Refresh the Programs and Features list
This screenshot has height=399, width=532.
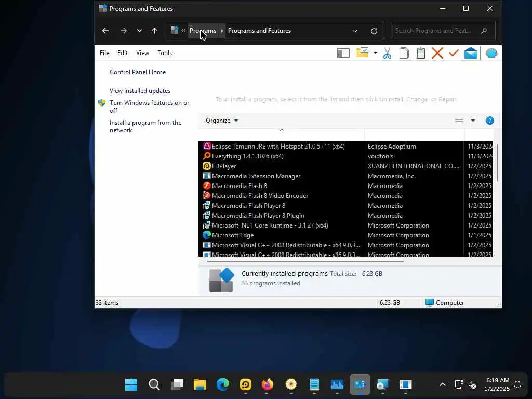click(374, 31)
